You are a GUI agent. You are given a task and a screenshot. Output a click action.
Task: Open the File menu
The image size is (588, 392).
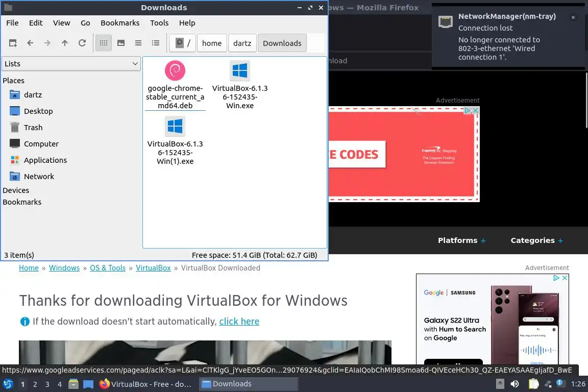[12, 23]
